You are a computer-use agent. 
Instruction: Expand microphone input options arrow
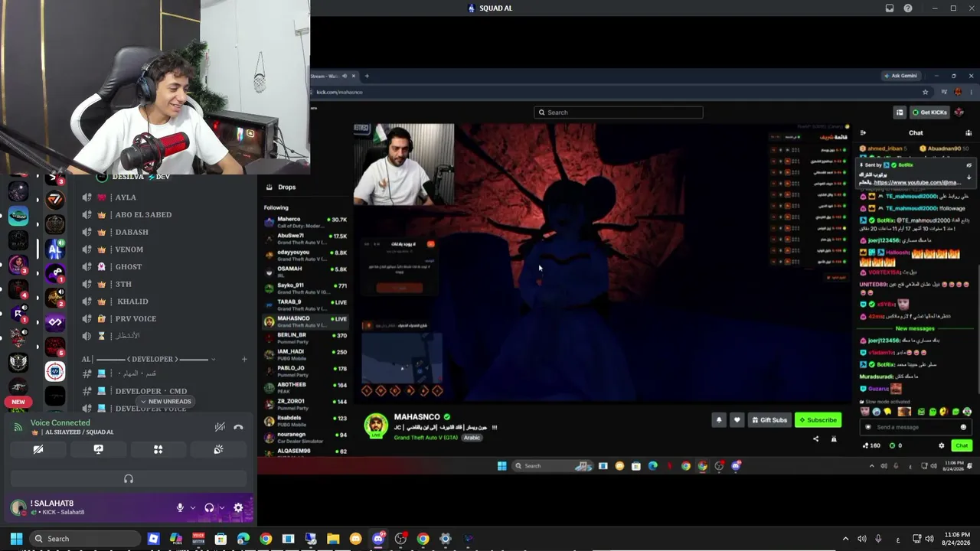coord(193,507)
